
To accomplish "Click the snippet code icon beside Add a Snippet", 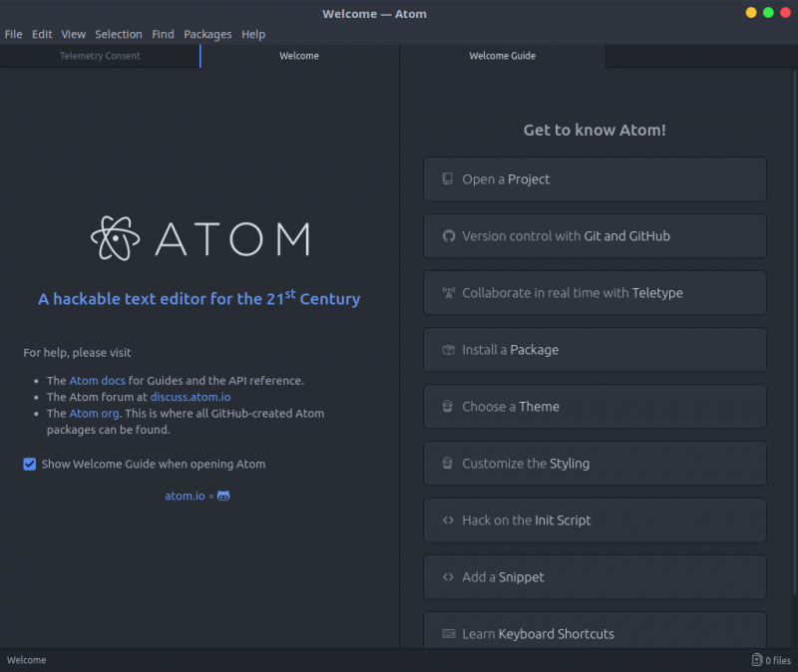I will pos(446,576).
